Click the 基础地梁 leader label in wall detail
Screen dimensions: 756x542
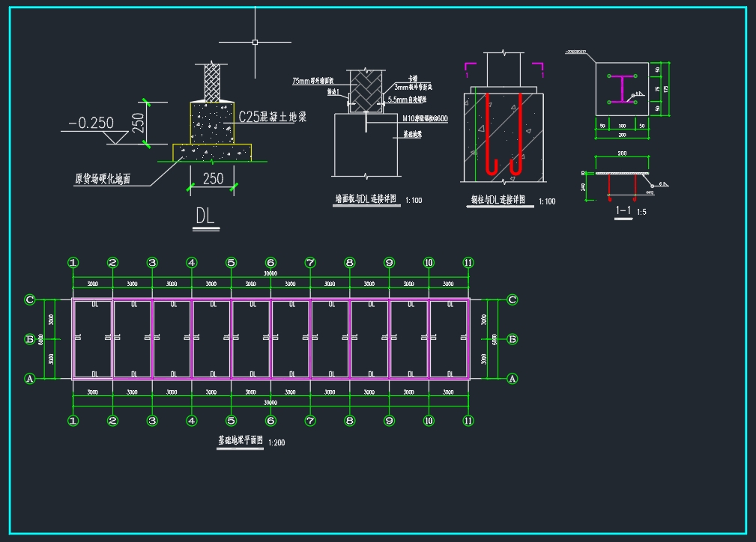point(412,135)
